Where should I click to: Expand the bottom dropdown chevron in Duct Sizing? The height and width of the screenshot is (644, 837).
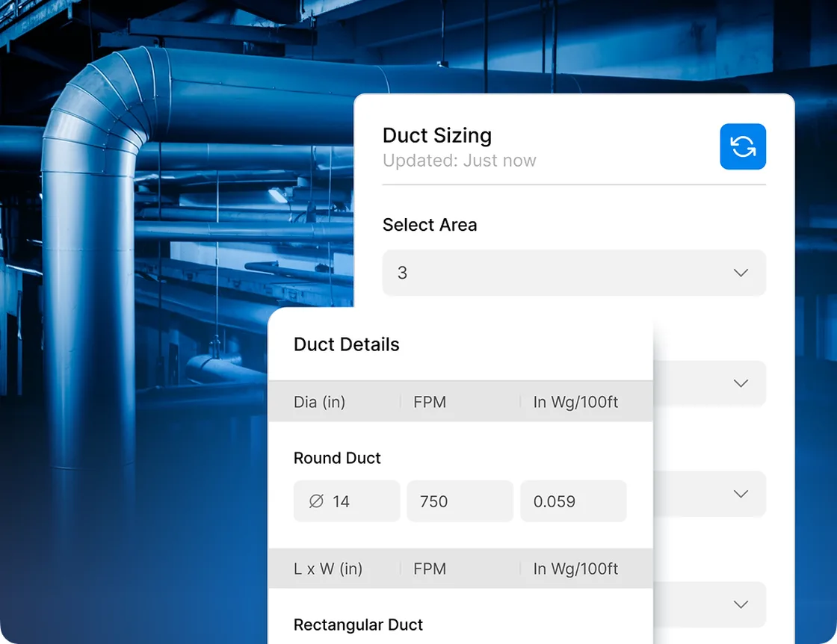click(x=741, y=604)
